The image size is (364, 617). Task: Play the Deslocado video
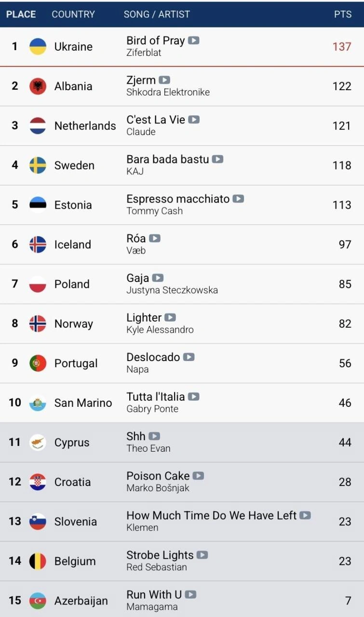coord(189,357)
